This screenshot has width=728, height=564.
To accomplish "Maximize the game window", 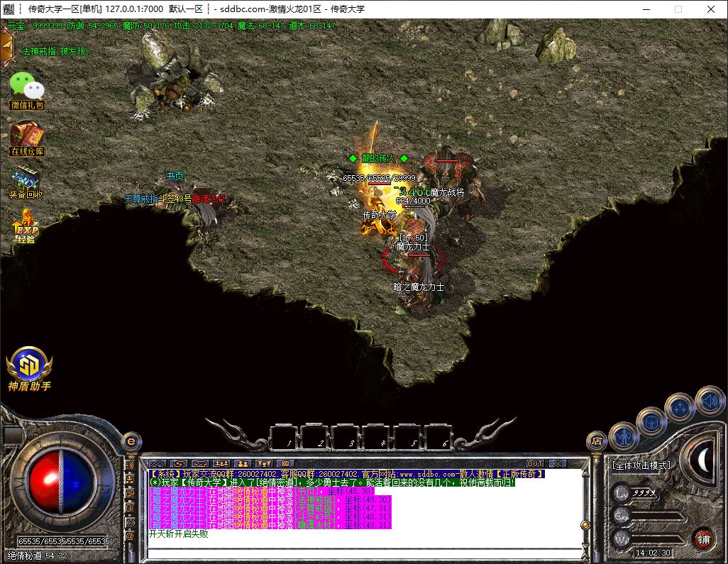I will [678, 9].
